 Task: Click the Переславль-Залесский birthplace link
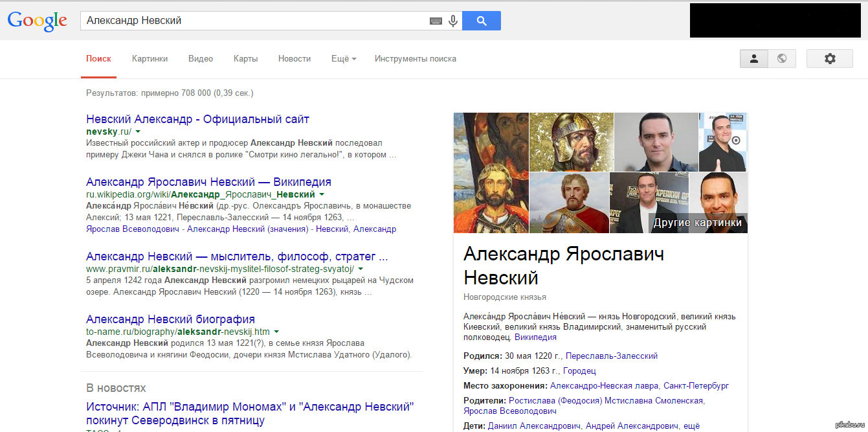pyautogui.click(x=612, y=356)
